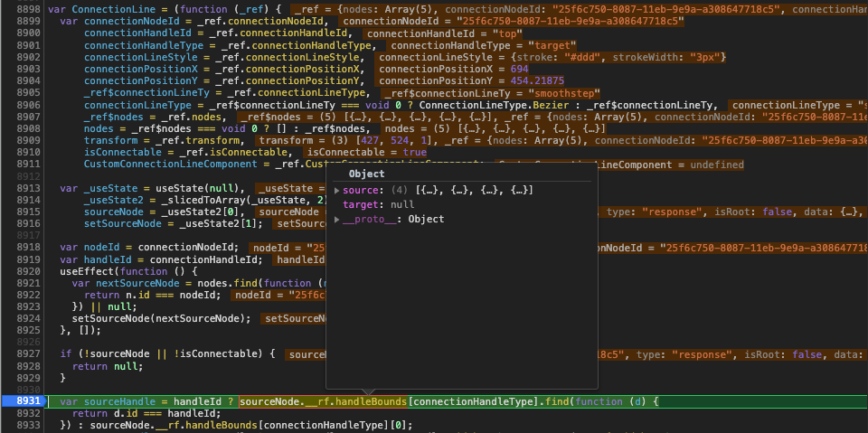This screenshot has height=433, width=868.
Task: Click inline value isConnectable = true
Action: click(366, 152)
